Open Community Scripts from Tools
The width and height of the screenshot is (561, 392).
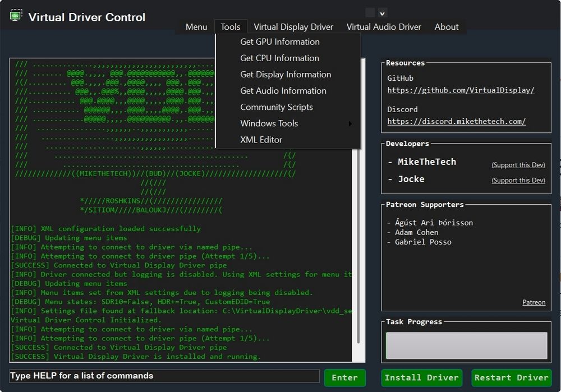pos(276,107)
